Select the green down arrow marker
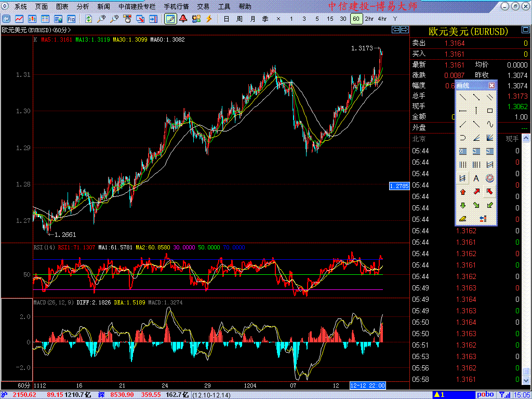532x399 pixels. (462, 205)
